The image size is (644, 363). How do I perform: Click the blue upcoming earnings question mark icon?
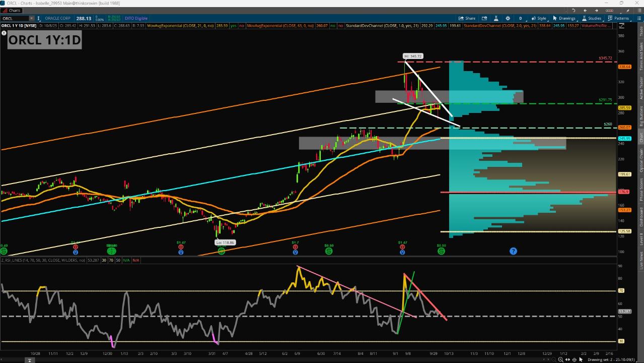coord(513,251)
